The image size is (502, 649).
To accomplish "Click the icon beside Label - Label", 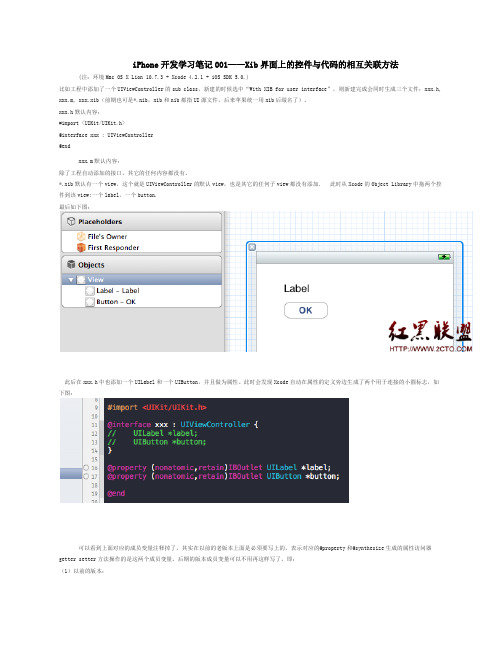I will (x=90, y=291).
